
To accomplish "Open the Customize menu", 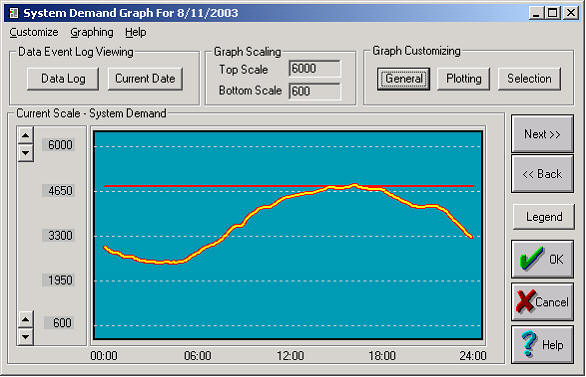I will tap(34, 33).
